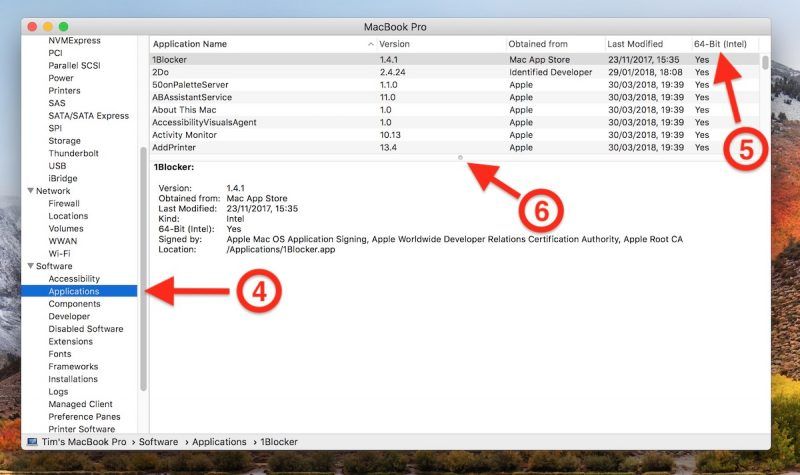Collapse the Software section triangle

tap(30, 266)
